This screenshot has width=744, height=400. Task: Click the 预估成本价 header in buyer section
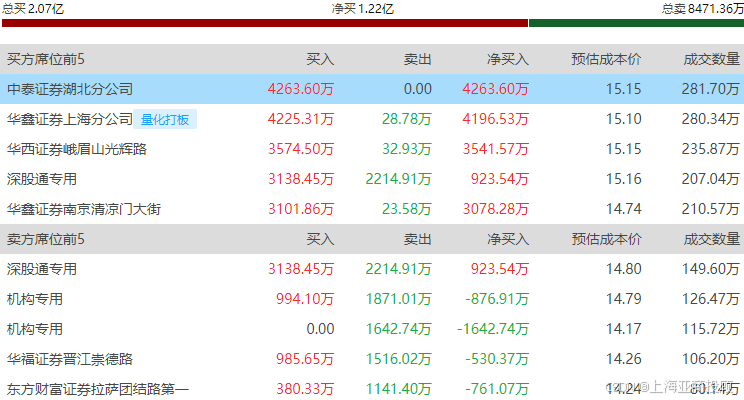pyautogui.click(x=606, y=59)
